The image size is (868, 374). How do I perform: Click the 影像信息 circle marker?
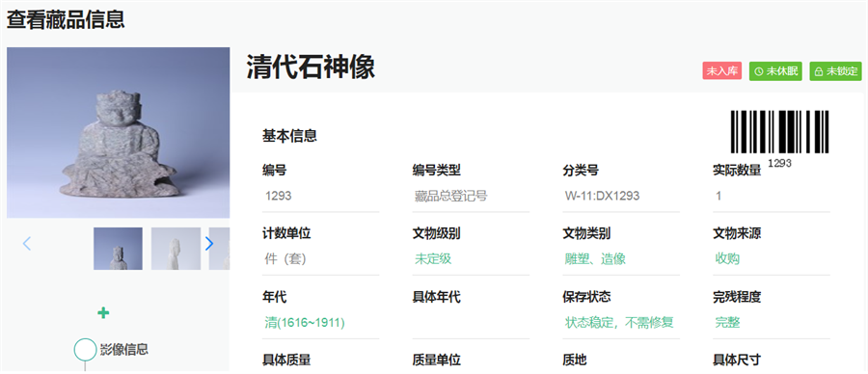[85, 350]
